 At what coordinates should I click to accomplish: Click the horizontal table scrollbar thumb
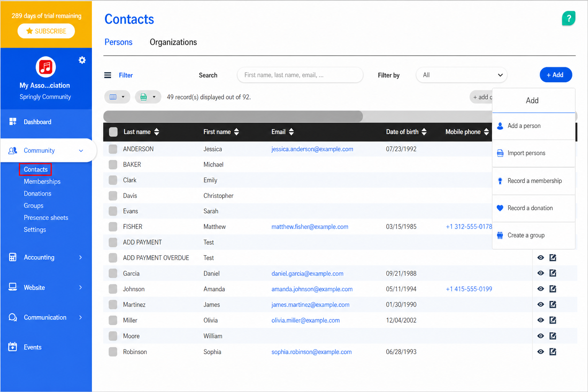click(233, 116)
